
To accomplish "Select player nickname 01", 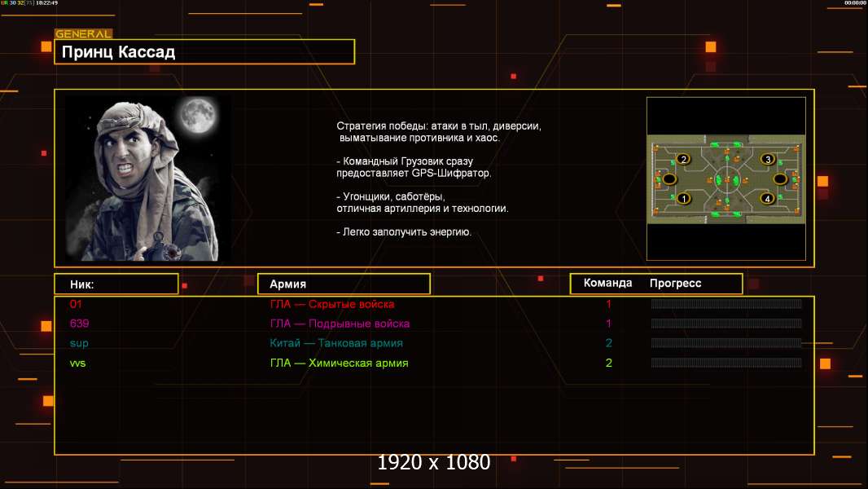I will tap(76, 304).
